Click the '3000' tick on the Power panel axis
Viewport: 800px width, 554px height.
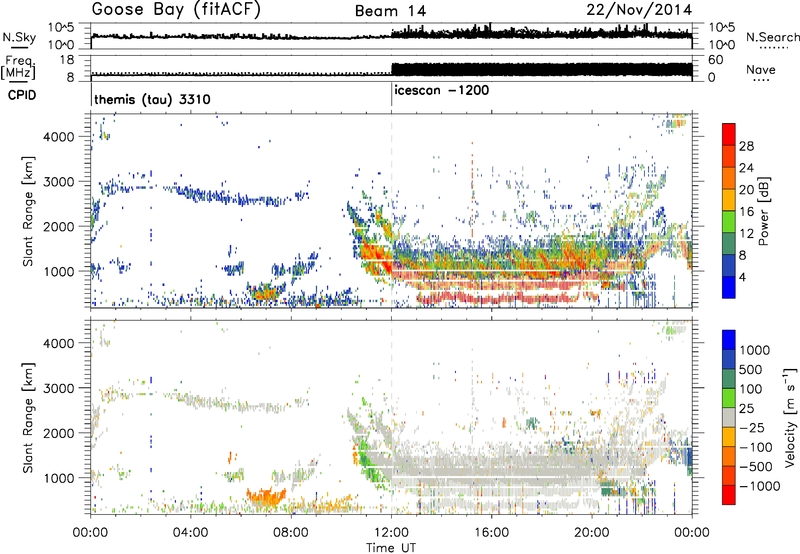59,182
